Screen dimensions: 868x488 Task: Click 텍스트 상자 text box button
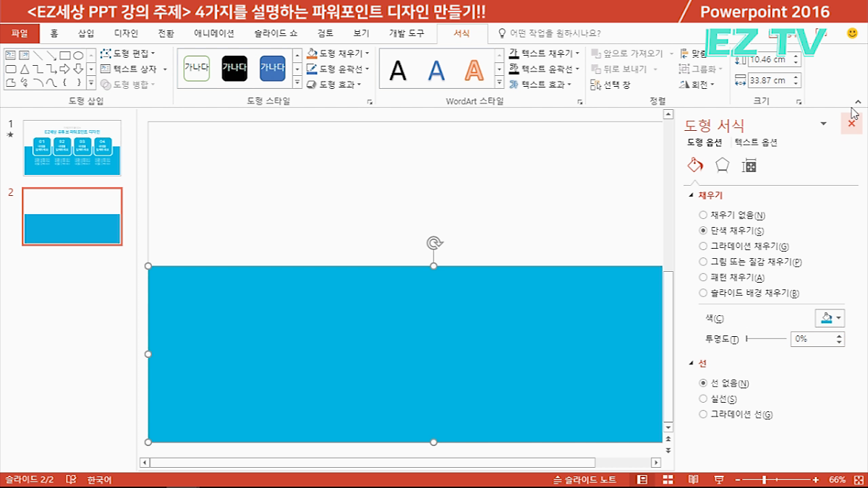(x=134, y=69)
